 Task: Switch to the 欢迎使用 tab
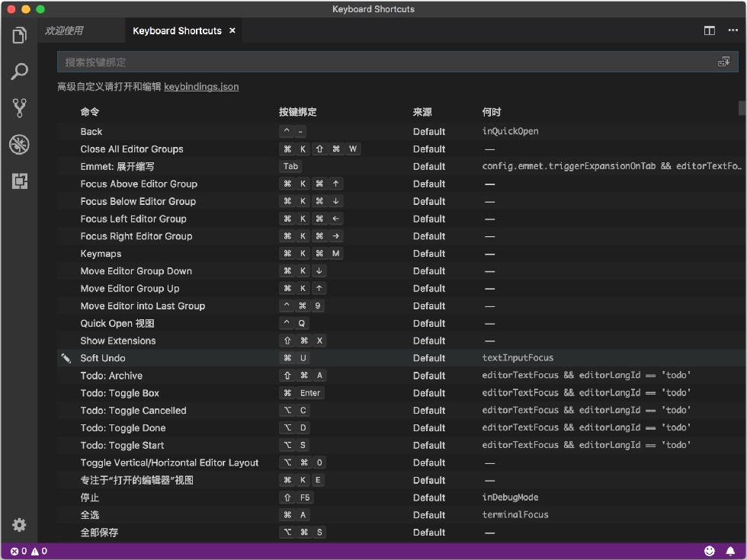tap(64, 30)
